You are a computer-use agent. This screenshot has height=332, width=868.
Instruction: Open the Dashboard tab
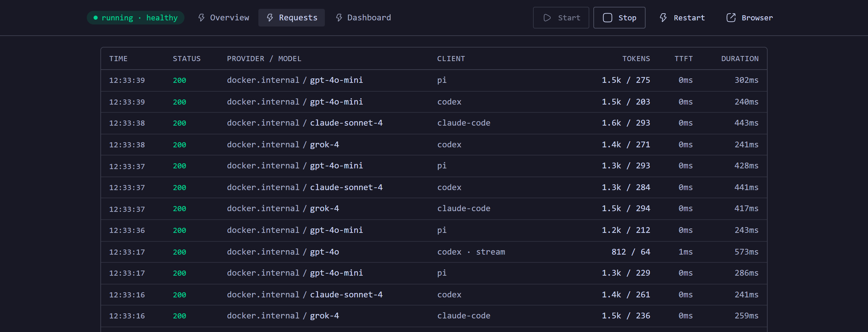(363, 18)
